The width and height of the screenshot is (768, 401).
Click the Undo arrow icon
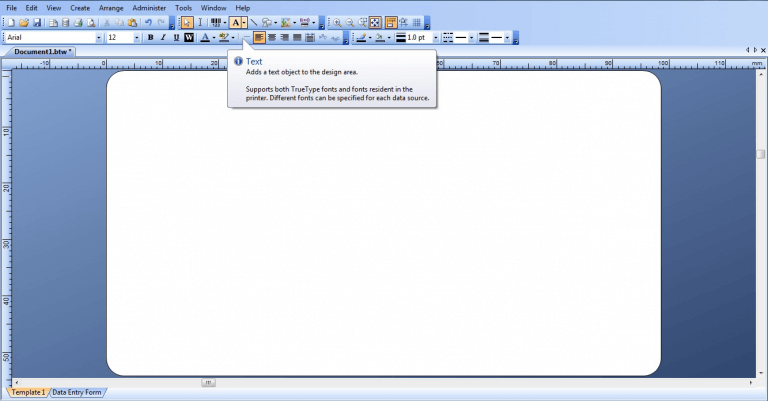pyautogui.click(x=148, y=22)
